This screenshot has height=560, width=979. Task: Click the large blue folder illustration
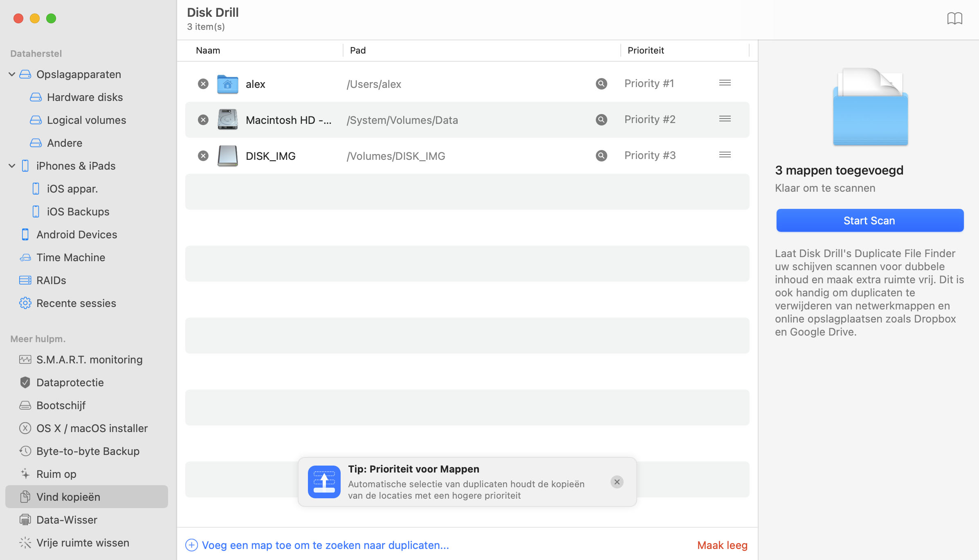pyautogui.click(x=870, y=107)
